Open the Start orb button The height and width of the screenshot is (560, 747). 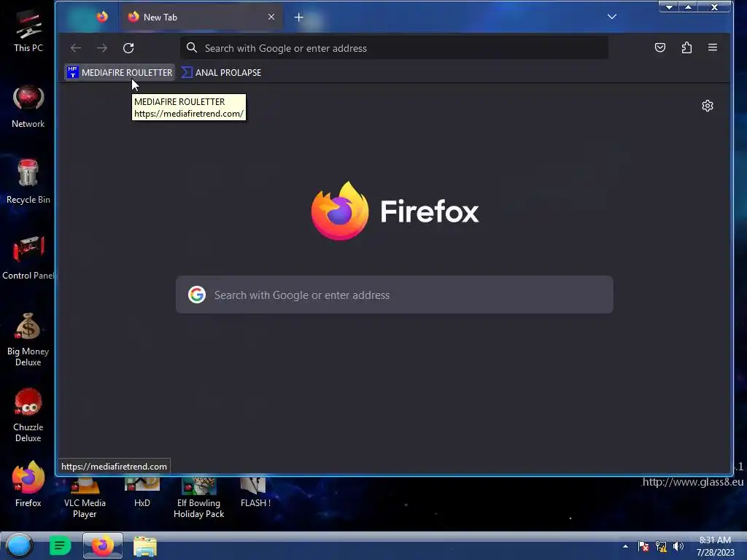point(19,545)
